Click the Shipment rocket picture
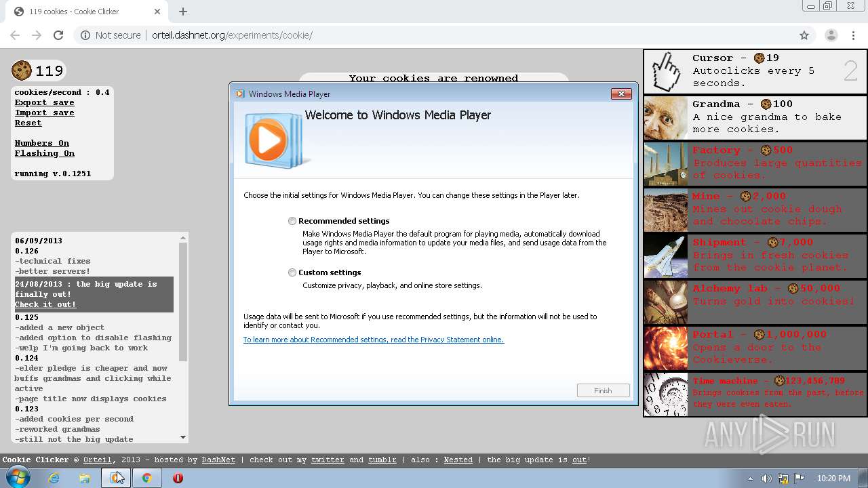 pos(666,256)
